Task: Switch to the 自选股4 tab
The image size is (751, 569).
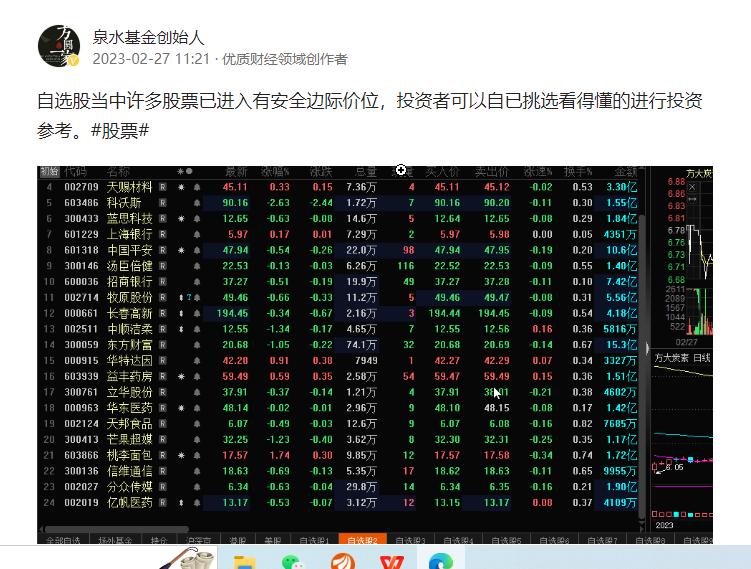Action: point(458,540)
